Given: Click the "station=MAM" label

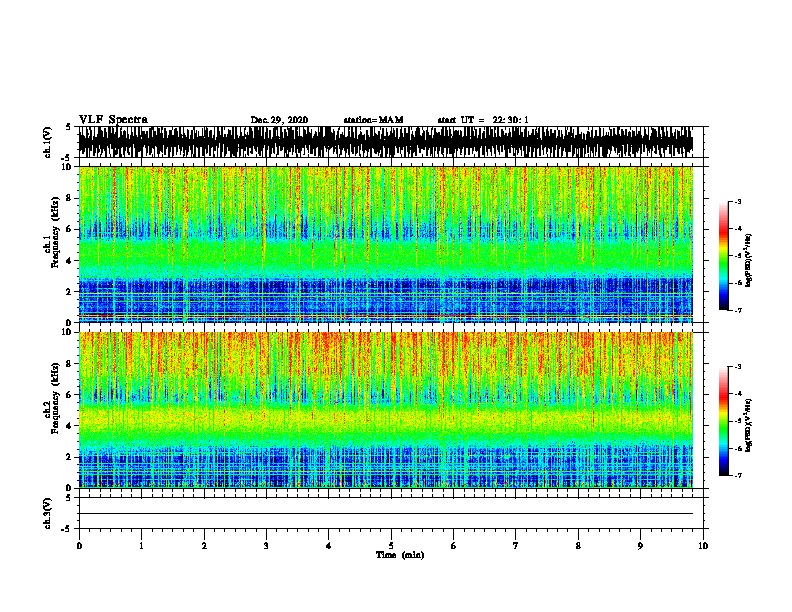Looking at the screenshot, I should pos(373,120).
